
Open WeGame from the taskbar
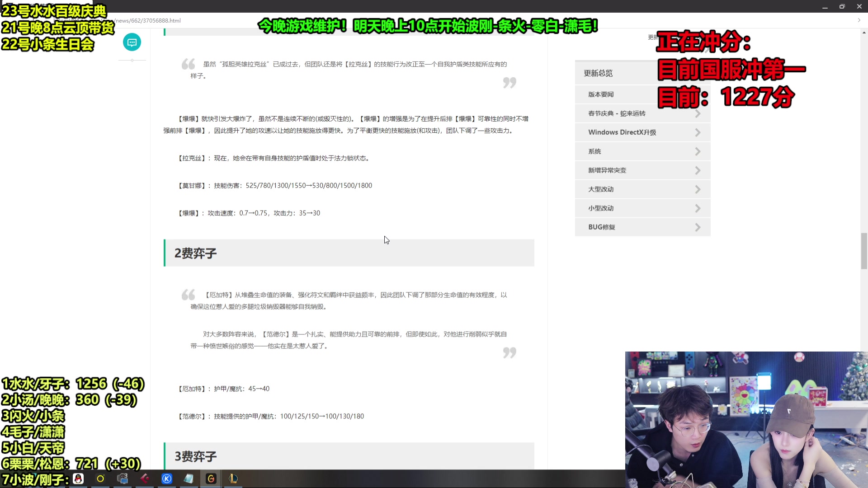pos(211,479)
